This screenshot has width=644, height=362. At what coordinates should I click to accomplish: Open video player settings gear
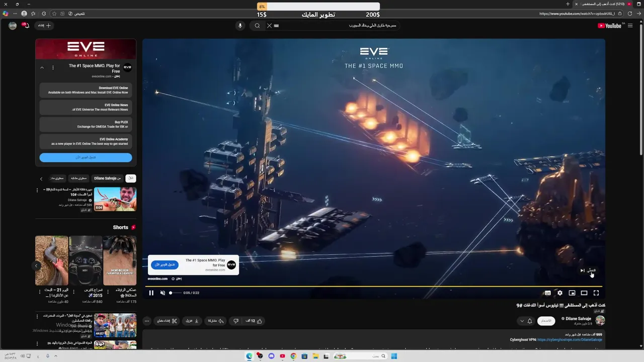(x=560, y=293)
